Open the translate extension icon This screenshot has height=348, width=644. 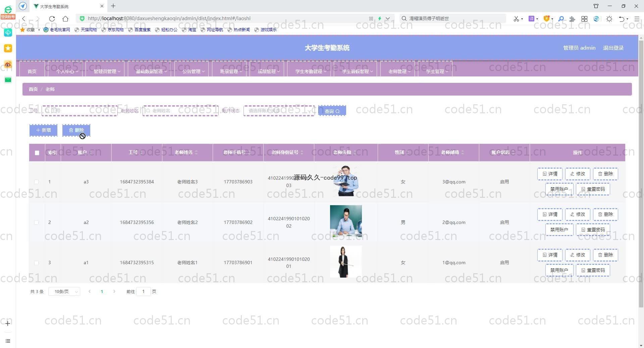[x=531, y=19]
